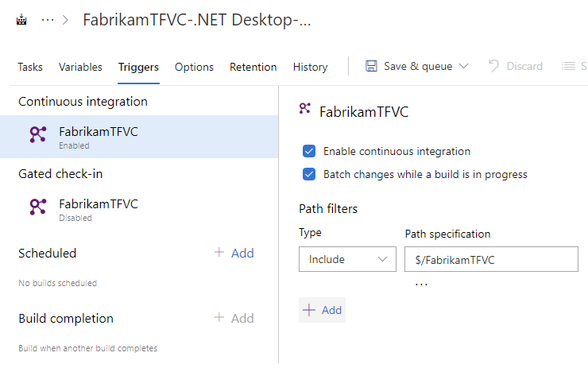Click the Gated check-in section heading
The image size is (588, 368).
[x=60, y=174]
